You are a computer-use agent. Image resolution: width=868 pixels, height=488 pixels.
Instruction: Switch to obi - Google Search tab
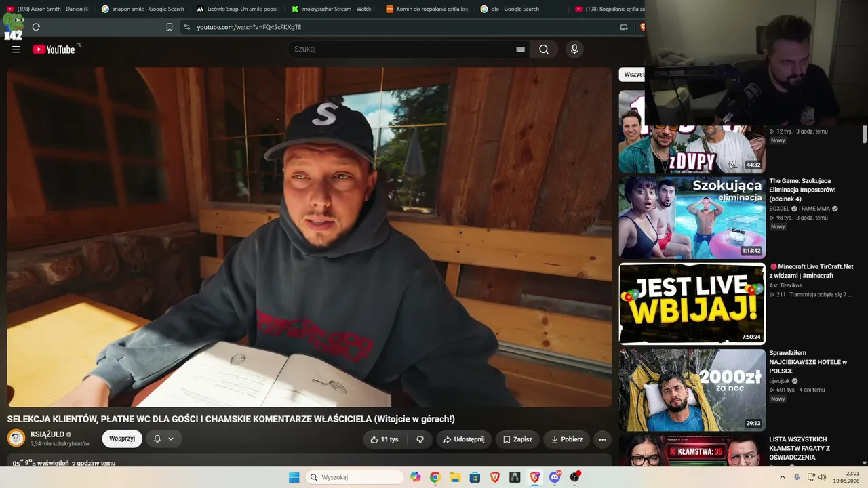point(522,9)
